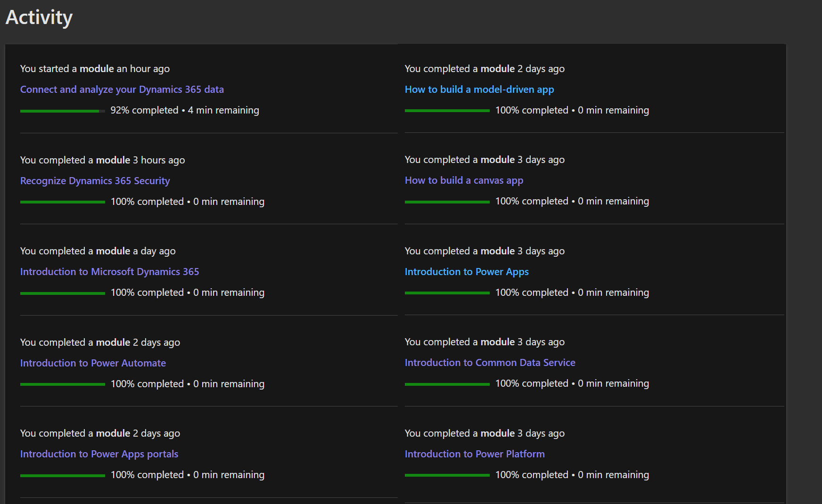This screenshot has height=504, width=822.
Task: Open Introduction to Common Data Service link
Action: click(490, 363)
